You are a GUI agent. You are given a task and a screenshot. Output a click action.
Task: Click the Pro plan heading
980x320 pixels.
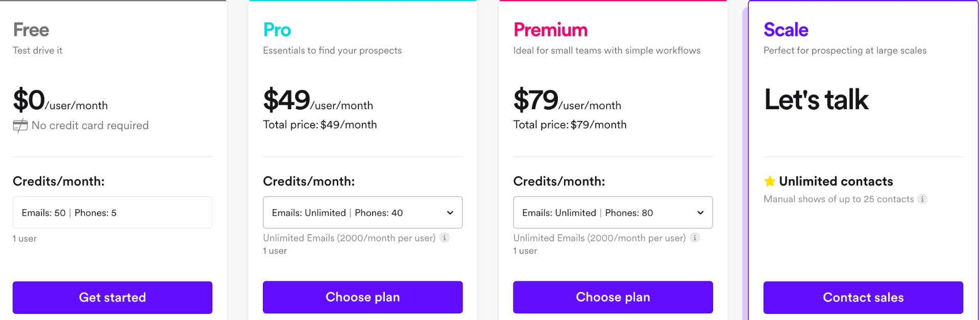click(x=277, y=30)
